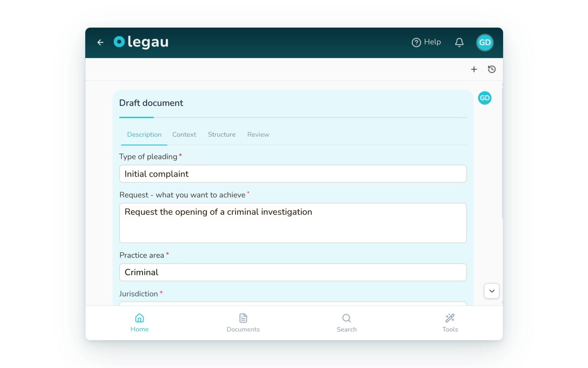Click the Draft document heading

tap(151, 103)
